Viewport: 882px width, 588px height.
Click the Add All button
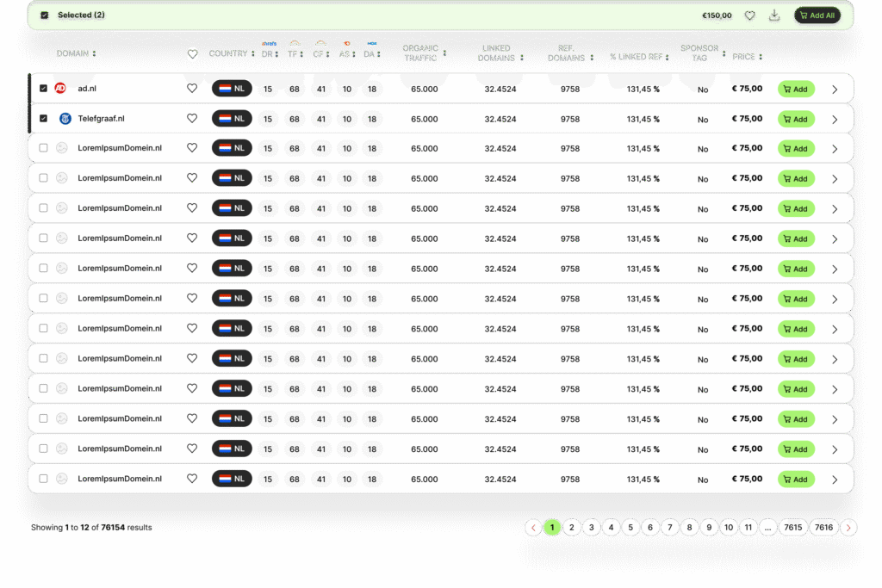click(x=817, y=15)
